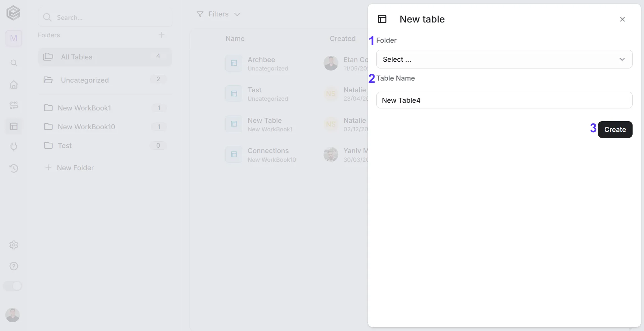This screenshot has width=644, height=331.
Task: Open the Archbee table
Action: [261, 60]
